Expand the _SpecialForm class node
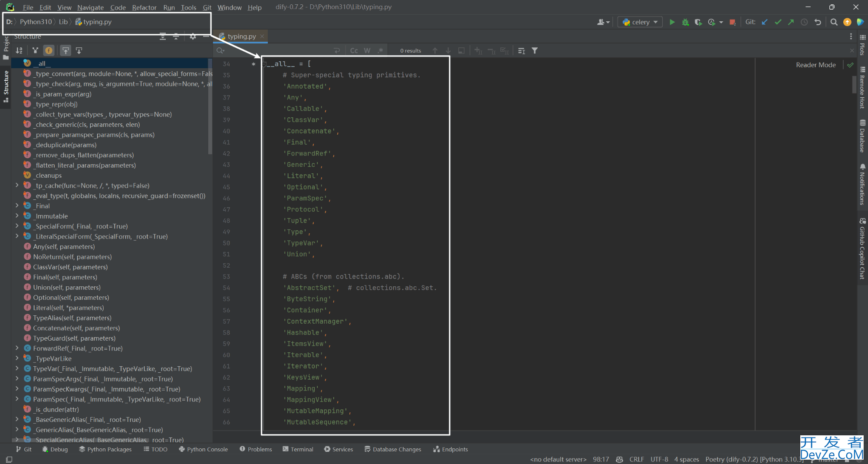Image resolution: width=868 pixels, height=464 pixels. (x=17, y=226)
